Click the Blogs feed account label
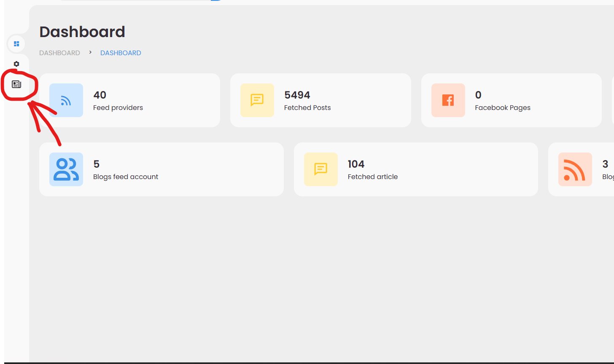This screenshot has width=614, height=364. coord(126,177)
